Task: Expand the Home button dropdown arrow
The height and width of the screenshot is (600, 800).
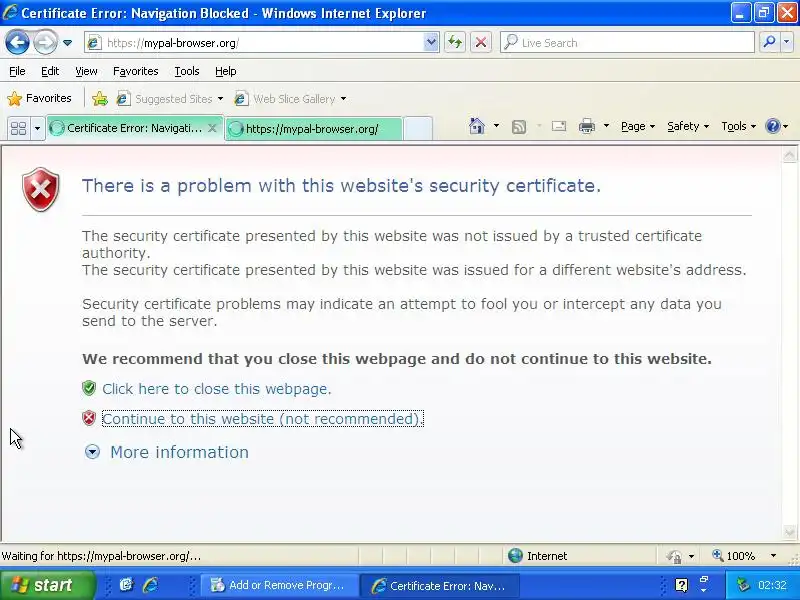Action: point(496,126)
